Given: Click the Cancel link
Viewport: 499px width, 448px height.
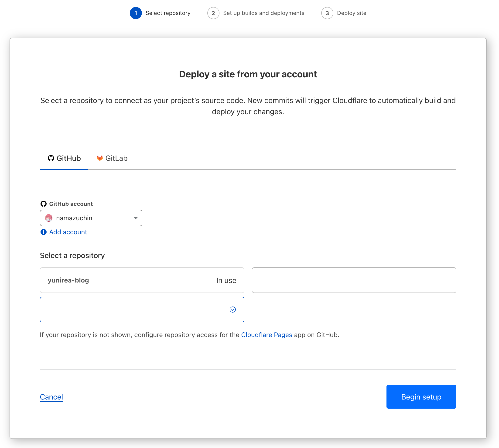Looking at the screenshot, I should click(51, 397).
